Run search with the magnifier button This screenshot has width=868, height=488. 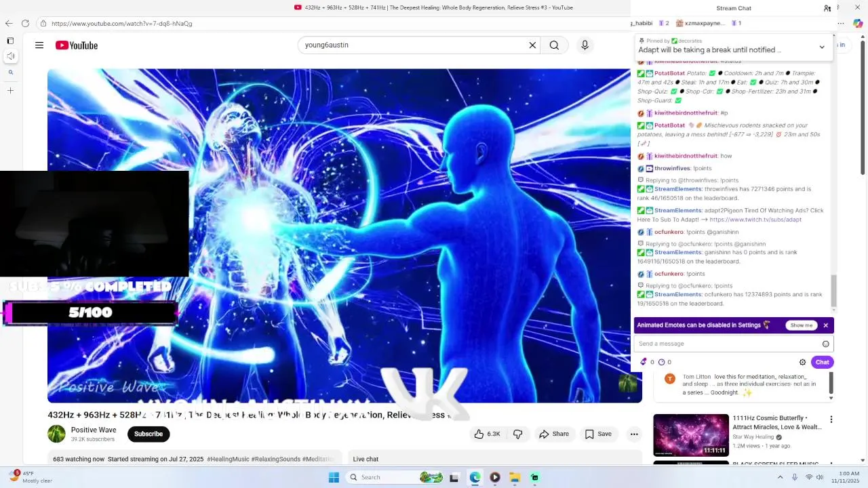[554, 45]
